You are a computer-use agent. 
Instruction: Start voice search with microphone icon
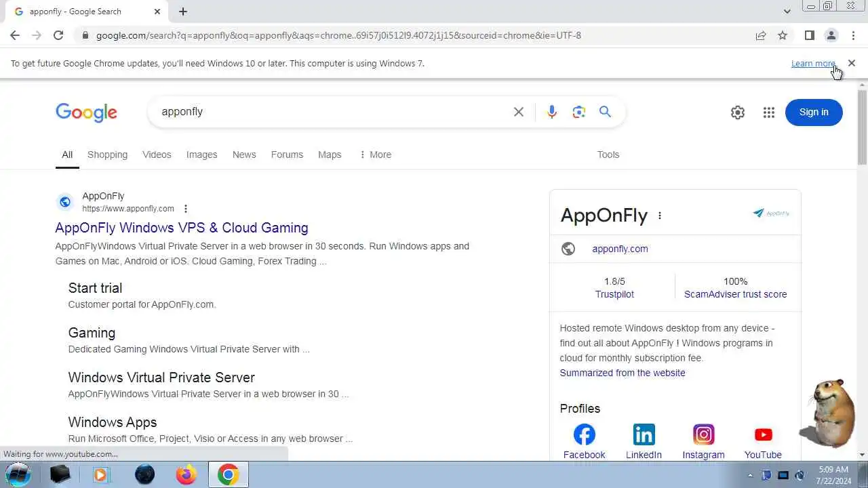(551, 112)
